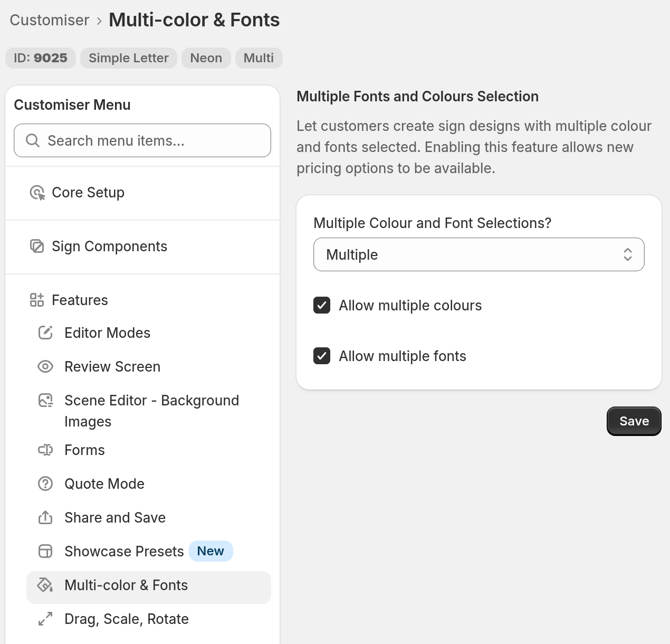Screen dimensions: 670x644
Task: Go to Review Screen menu item
Action: (x=149, y=366)
